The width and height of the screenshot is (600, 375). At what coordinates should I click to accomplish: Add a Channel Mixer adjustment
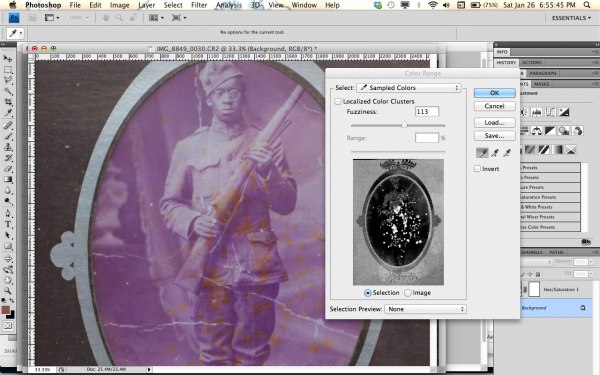[x=577, y=131]
